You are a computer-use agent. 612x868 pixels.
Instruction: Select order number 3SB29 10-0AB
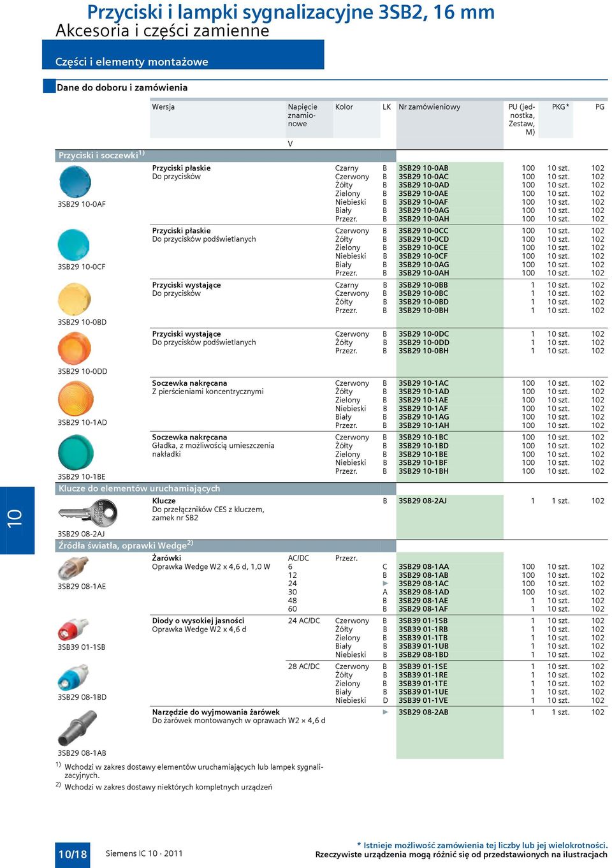pyautogui.click(x=423, y=168)
